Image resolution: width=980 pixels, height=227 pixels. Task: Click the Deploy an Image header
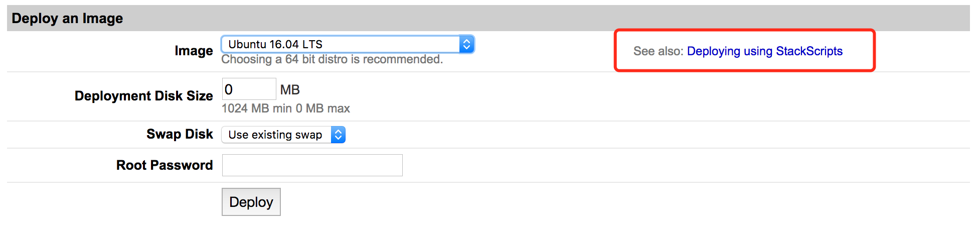pos(67,19)
